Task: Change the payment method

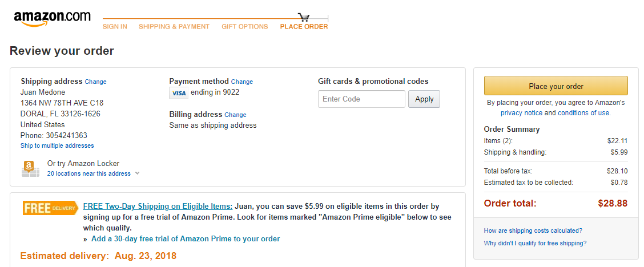Action: pos(242,82)
